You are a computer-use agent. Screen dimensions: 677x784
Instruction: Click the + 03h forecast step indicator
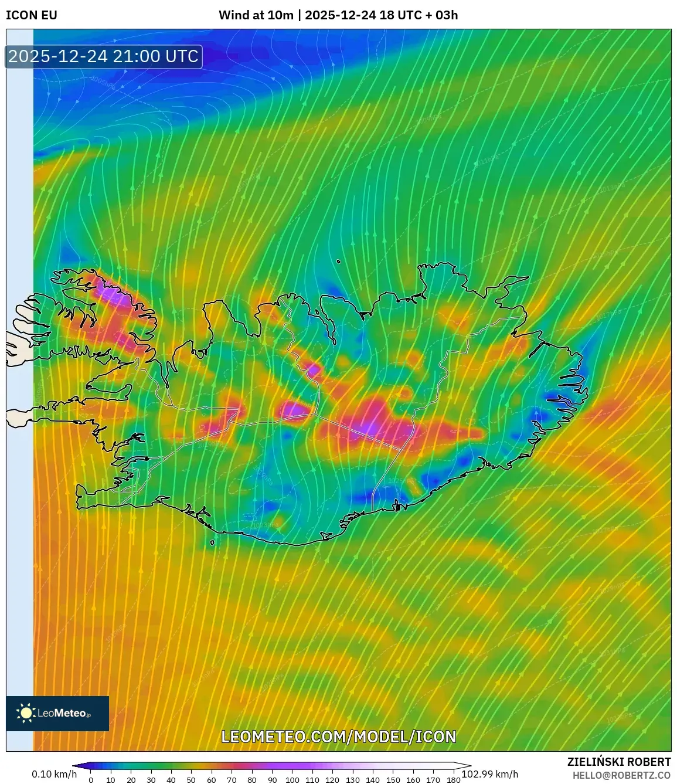point(442,16)
